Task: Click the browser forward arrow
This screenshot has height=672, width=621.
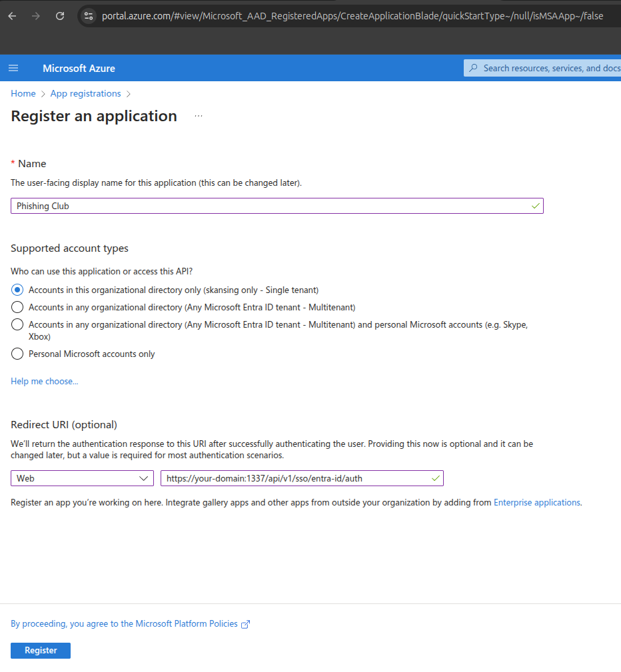Action: pos(36,16)
